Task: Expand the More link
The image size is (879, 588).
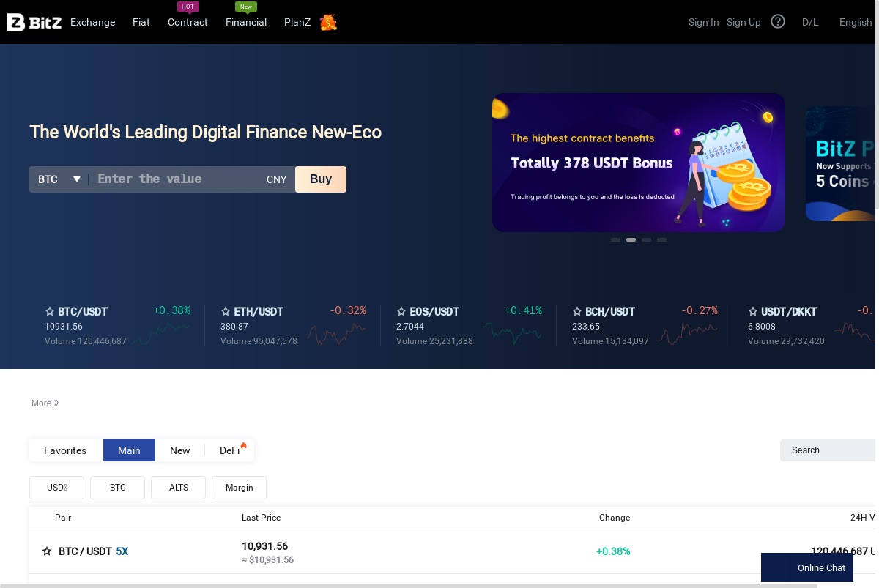Action: tap(45, 403)
